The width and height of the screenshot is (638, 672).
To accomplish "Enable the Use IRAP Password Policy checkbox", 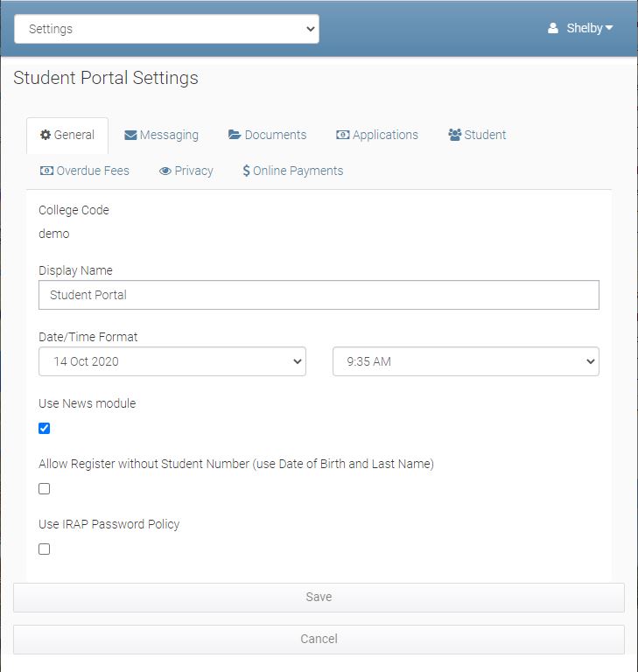I will [45, 549].
